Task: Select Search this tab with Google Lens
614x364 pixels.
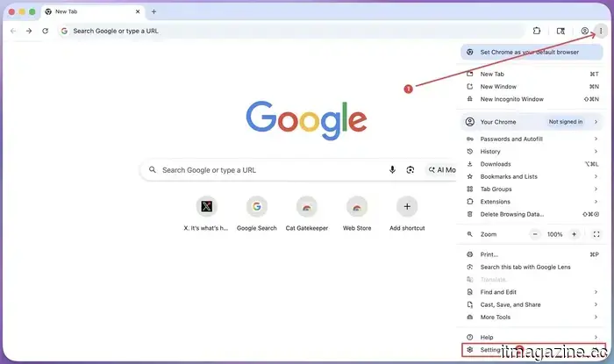Action: click(x=532, y=267)
